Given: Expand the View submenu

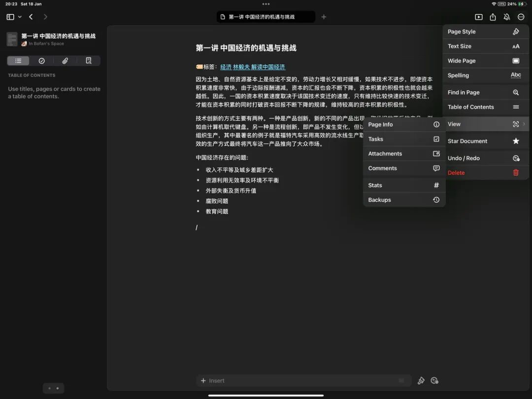Looking at the screenshot, I should [x=486, y=124].
